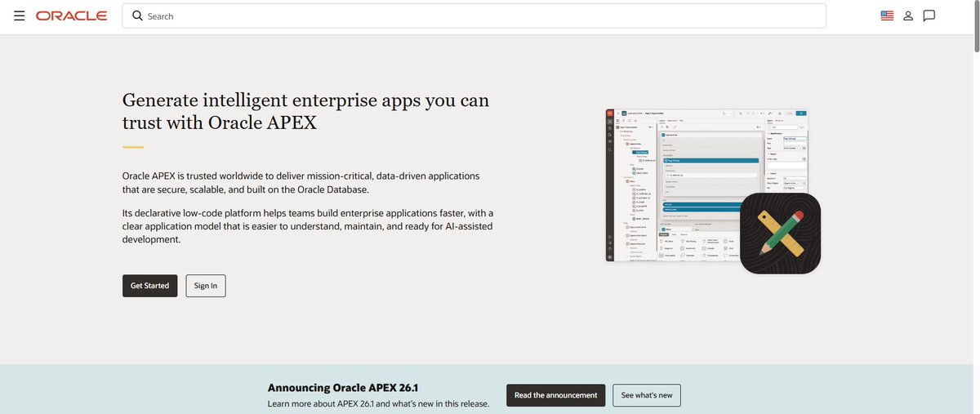Click the magnifier search icon
Image resolution: width=980 pixels, height=414 pixels.
tap(137, 16)
